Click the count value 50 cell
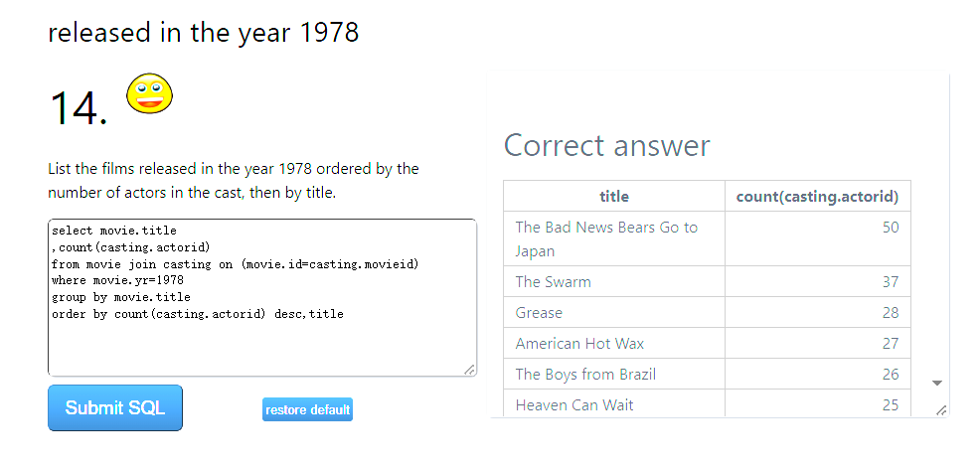Screen dimensions: 980x470 [x=818, y=238]
